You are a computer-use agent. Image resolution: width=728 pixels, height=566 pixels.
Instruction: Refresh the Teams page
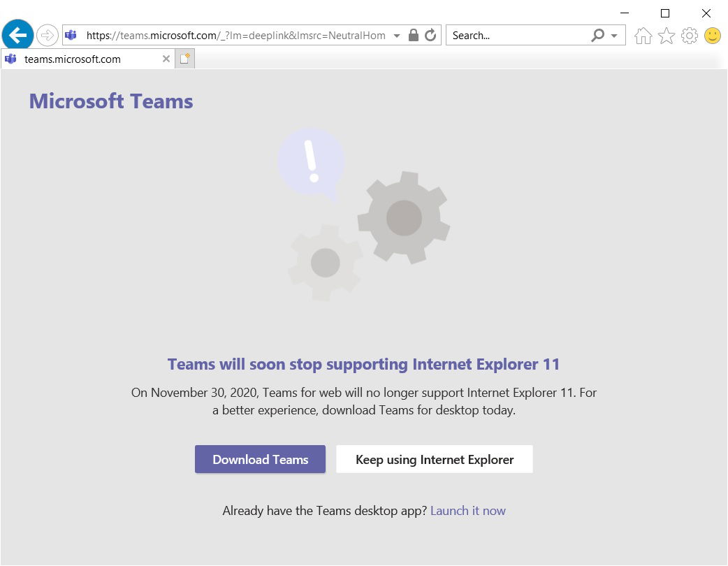(x=430, y=35)
